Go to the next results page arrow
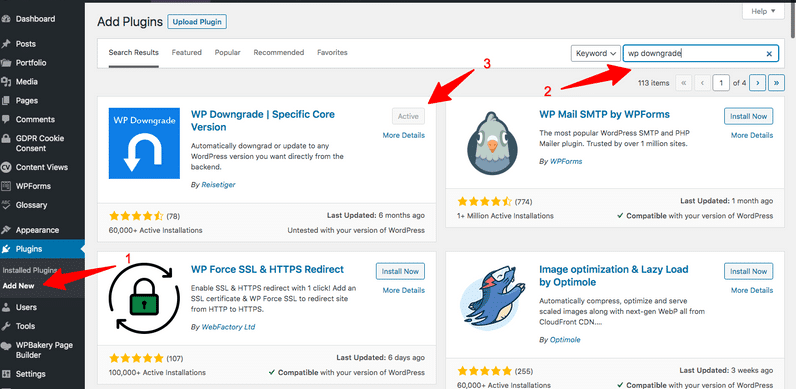 pyautogui.click(x=757, y=83)
